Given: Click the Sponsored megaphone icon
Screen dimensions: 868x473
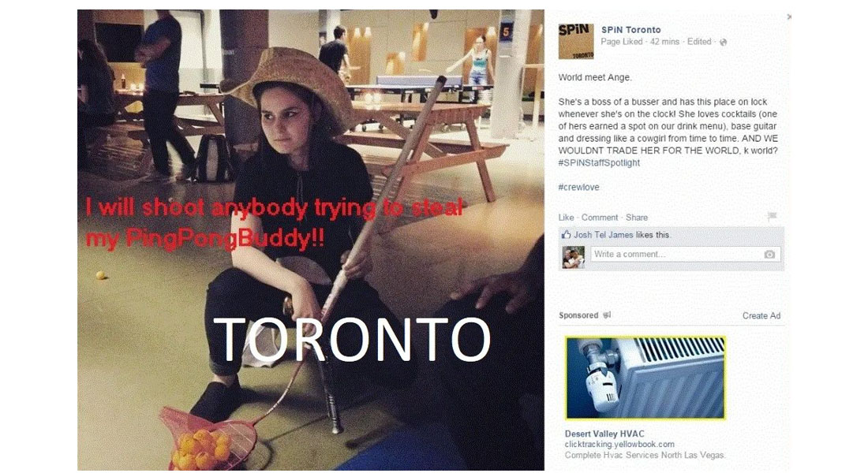Looking at the screenshot, I should point(607,315).
